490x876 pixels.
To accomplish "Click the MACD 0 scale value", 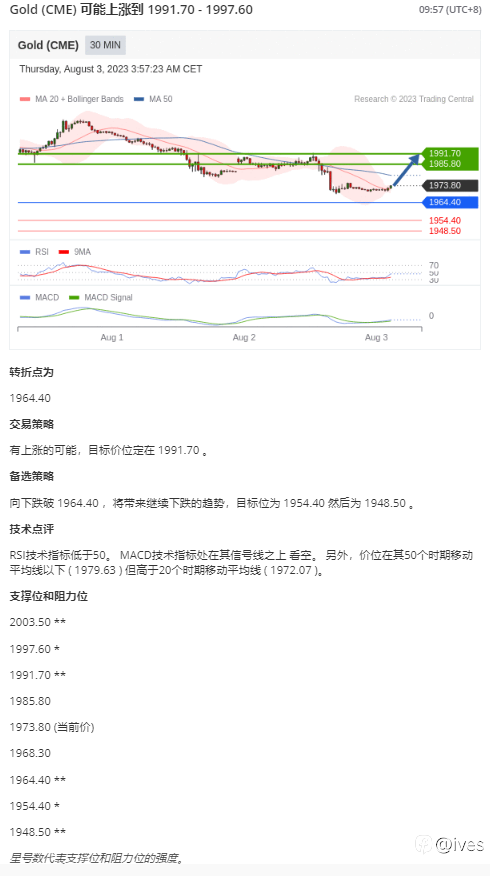I will pyautogui.click(x=431, y=316).
